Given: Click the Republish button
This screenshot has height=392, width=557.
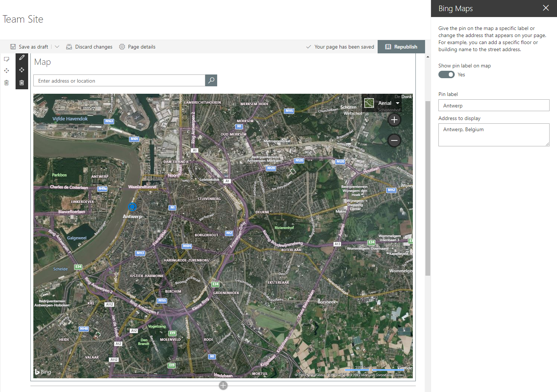Looking at the screenshot, I should click(401, 47).
